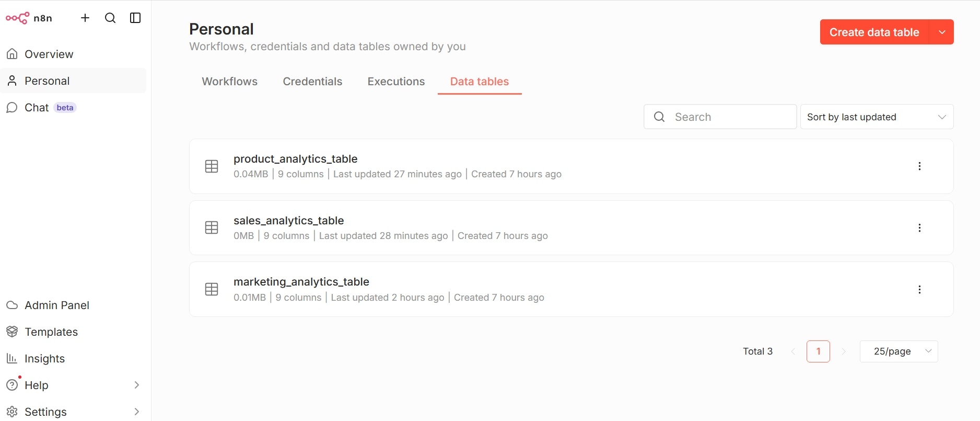The height and width of the screenshot is (421, 980).
Task: Open Chat beta in sidebar
Action: coord(73,107)
